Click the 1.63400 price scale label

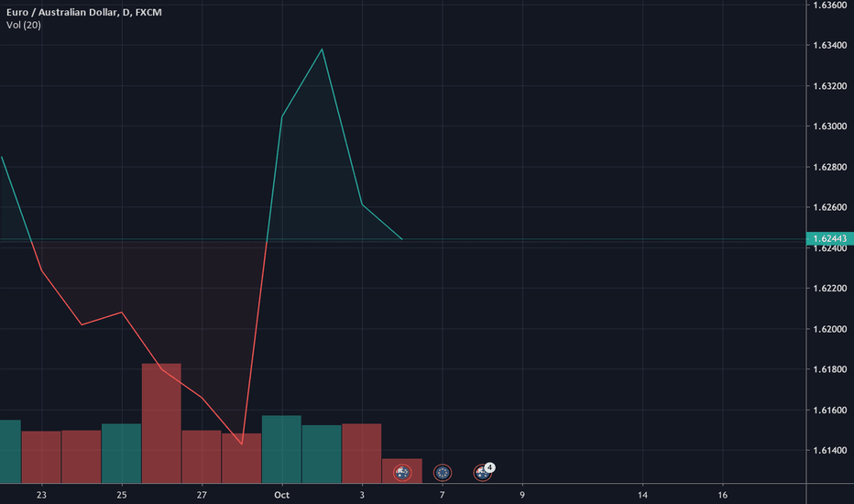click(829, 45)
